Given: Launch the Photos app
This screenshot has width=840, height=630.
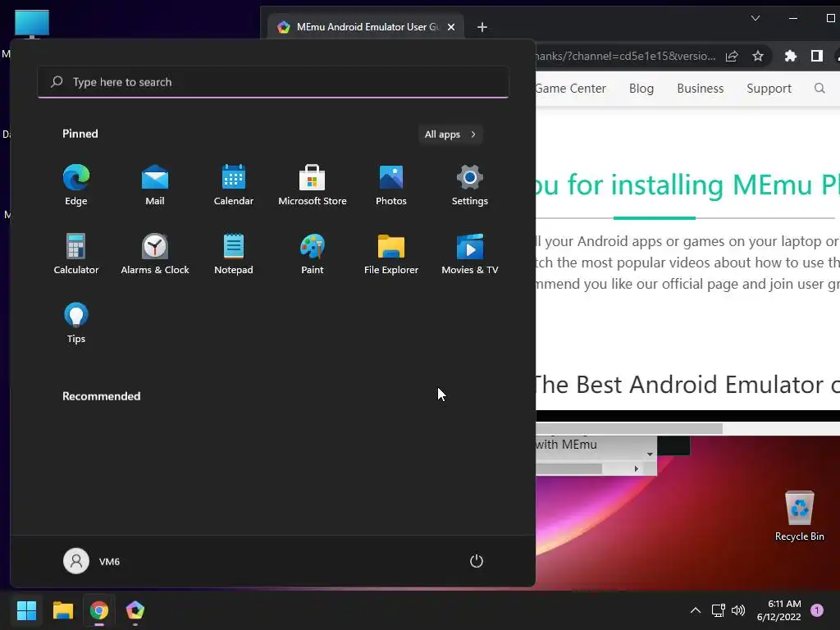Looking at the screenshot, I should [391, 185].
